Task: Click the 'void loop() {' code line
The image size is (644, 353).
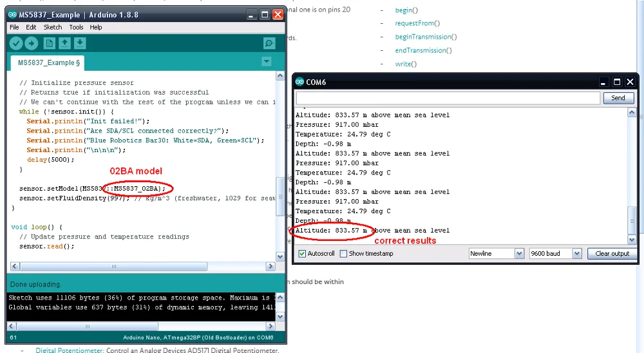Action: tap(37, 227)
